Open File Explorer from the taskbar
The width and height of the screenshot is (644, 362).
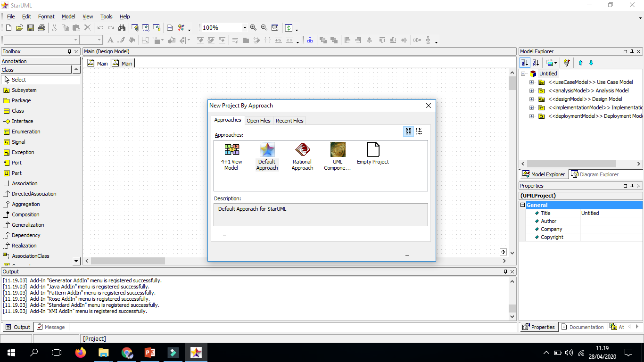(104, 352)
